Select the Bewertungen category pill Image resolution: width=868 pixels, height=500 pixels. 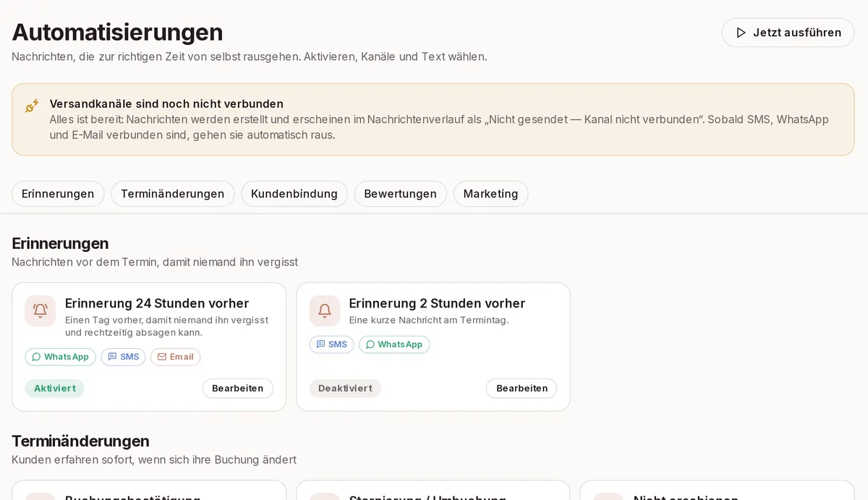400,194
